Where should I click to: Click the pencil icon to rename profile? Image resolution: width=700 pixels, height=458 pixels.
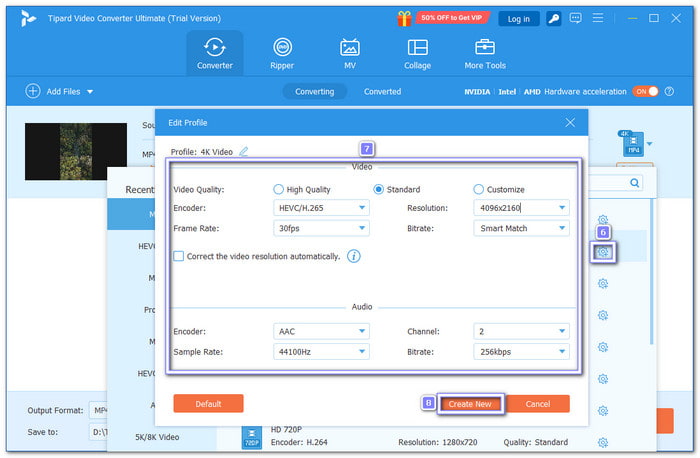pos(243,152)
